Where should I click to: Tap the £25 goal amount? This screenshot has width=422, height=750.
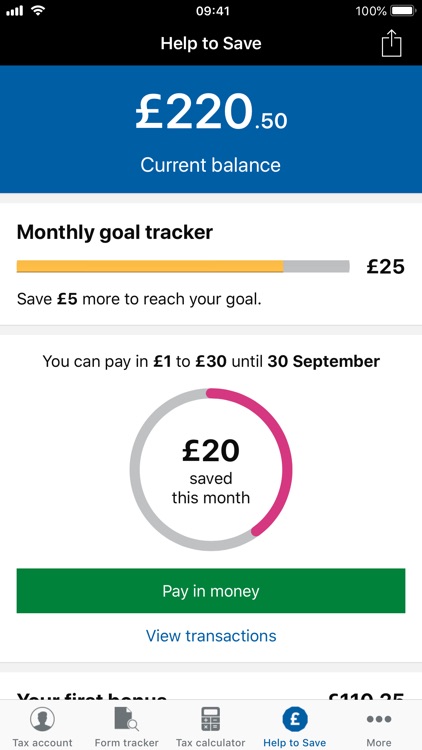point(386,266)
